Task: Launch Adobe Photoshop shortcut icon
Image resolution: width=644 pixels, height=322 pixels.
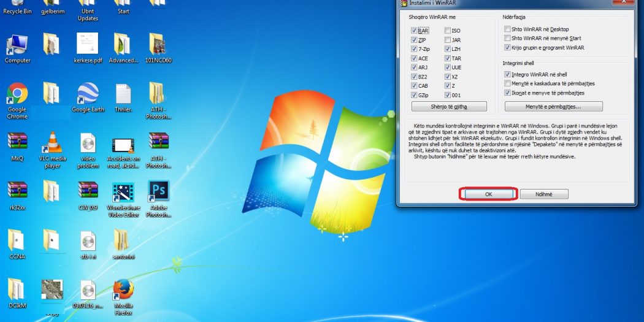Action: tap(158, 199)
